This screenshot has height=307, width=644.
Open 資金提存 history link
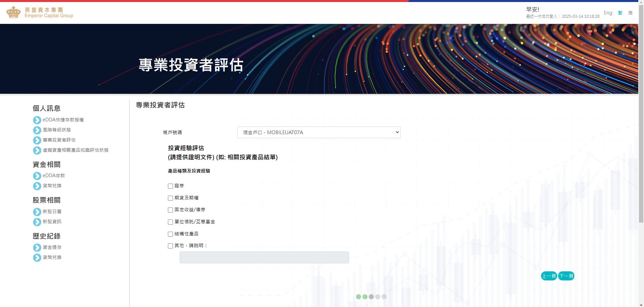point(52,247)
